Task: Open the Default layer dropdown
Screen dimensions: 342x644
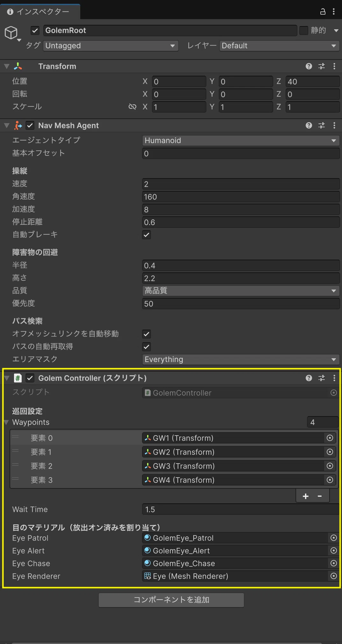Action: 279,46
